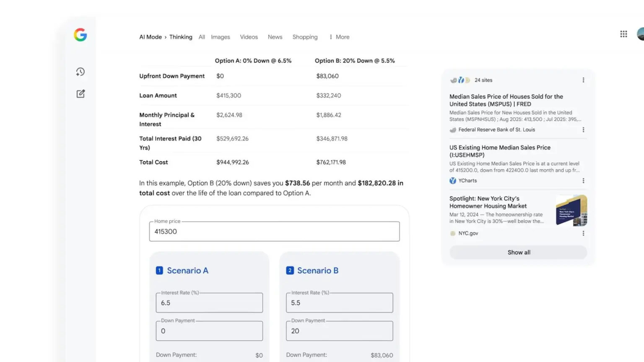Switch to the Images tab
644x362 pixels.
tap(220, 37)
